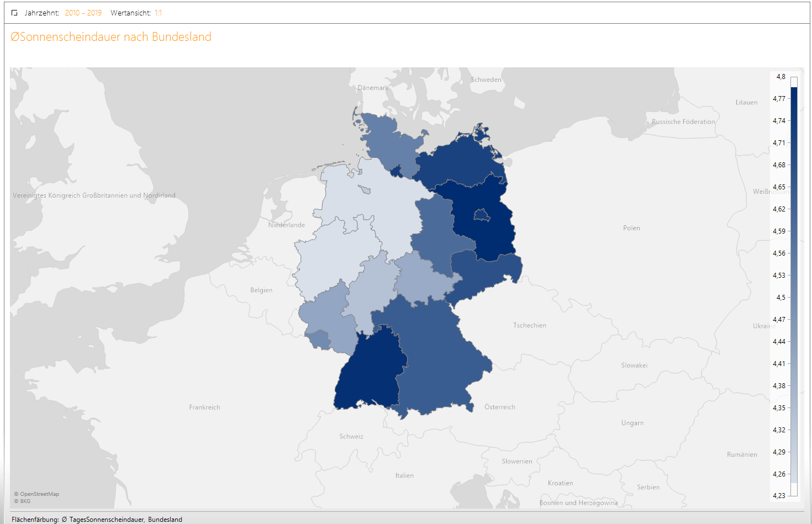This screenshot has height=524, width=812.
Task: Click the upper handle of the legend slider
Action: (794, 82)
